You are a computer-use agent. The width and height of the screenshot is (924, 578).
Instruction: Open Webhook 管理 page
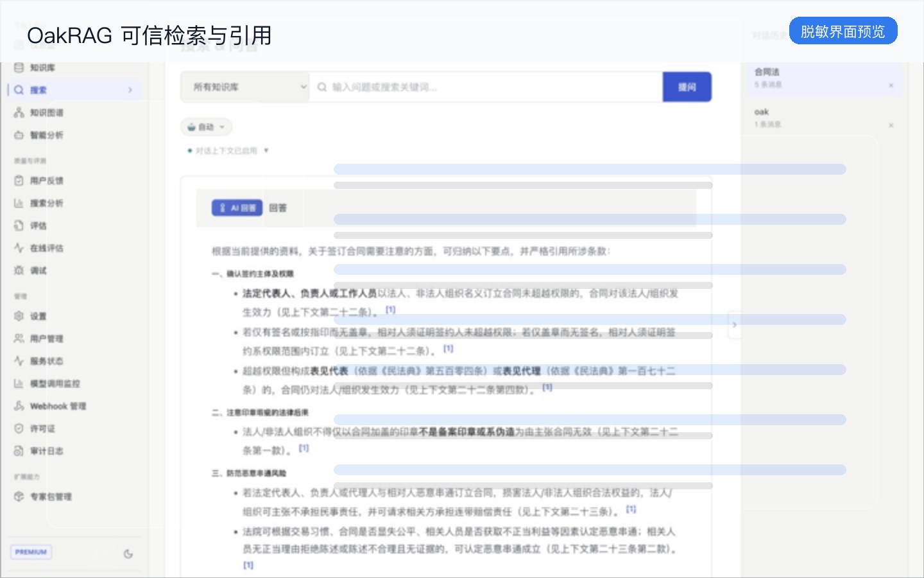point(58,406)
